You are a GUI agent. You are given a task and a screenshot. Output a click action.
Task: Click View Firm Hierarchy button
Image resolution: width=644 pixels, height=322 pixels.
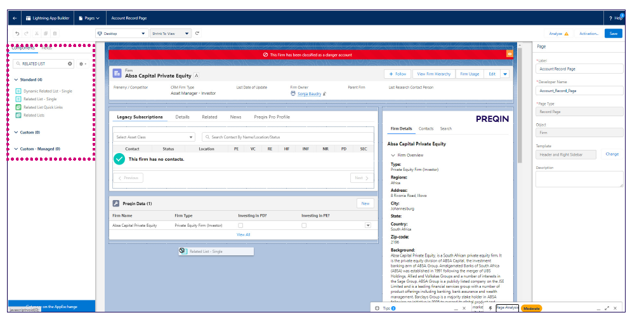tap(434, 74)
